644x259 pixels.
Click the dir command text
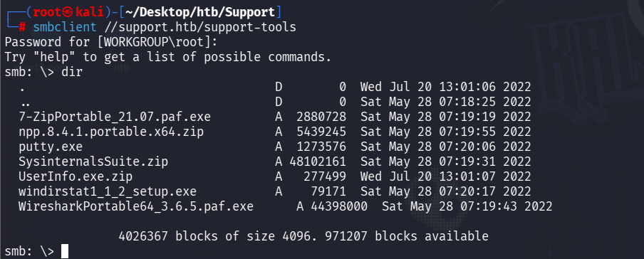pos(72,72)
